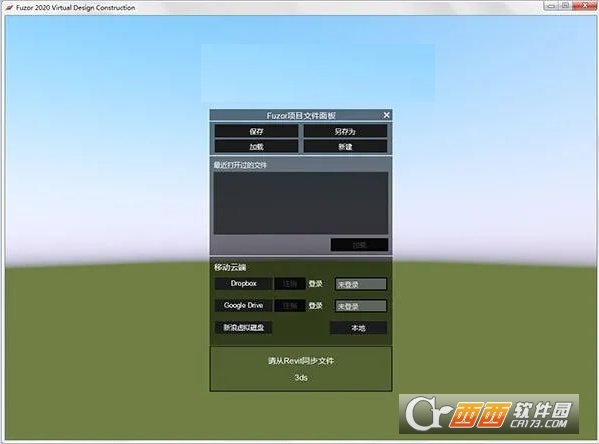Click the Fuzor app icon in title bar
599x444 pixels.
click(x=10, y=7)
